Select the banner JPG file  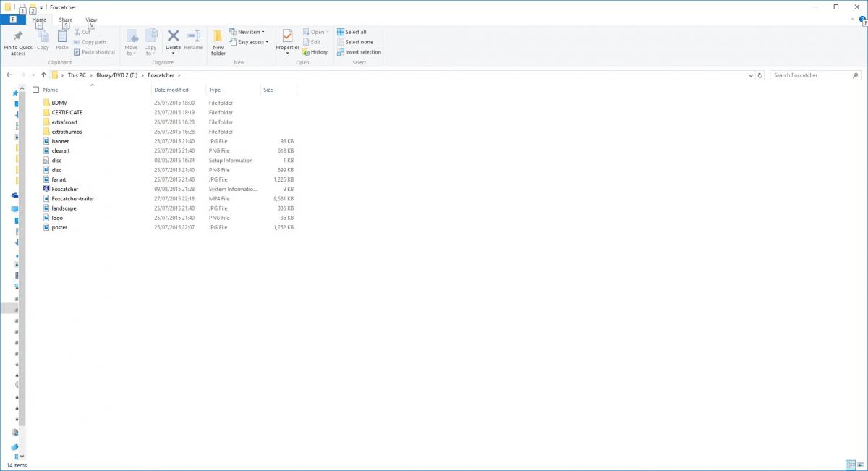60,141
